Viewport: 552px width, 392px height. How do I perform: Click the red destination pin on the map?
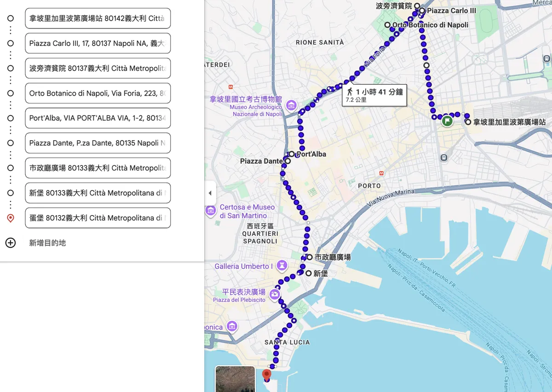coord(267,375)
